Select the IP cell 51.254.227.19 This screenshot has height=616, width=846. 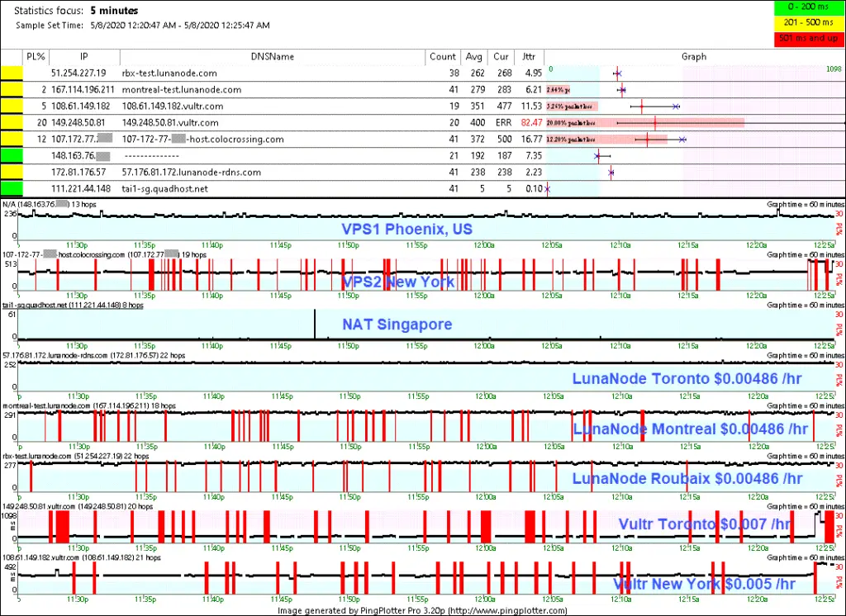(78, 73)
